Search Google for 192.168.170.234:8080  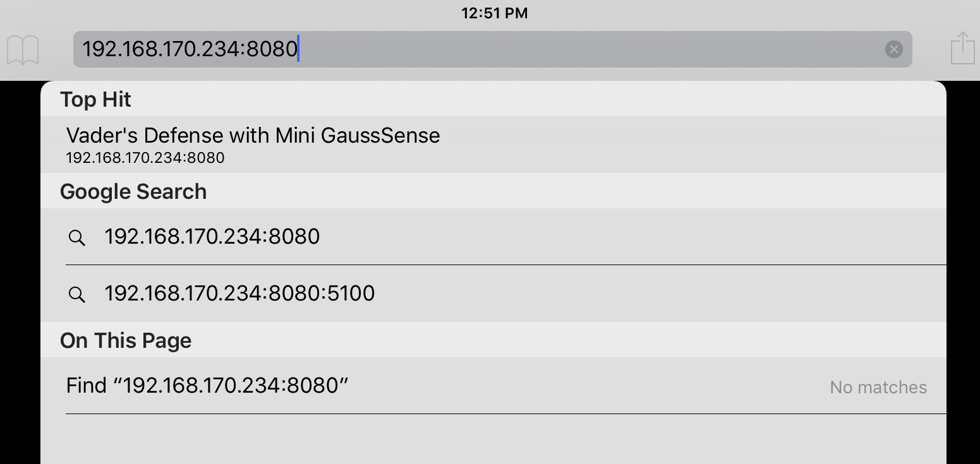point(493,237)
